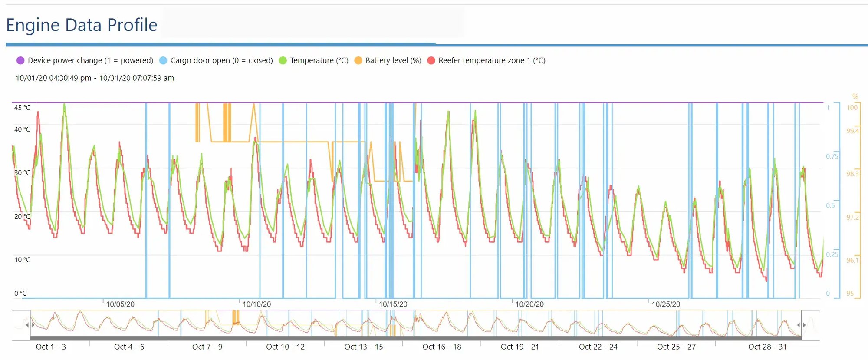868x360 pixels.
Task: Click the date range text under legend
Action: [95, 78]
